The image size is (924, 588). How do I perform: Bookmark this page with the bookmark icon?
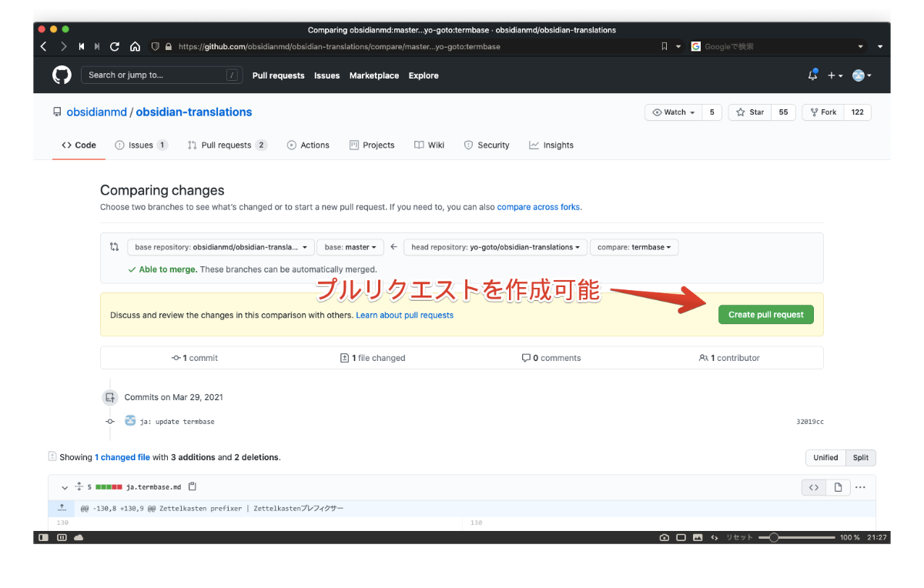tap(665, 46)
